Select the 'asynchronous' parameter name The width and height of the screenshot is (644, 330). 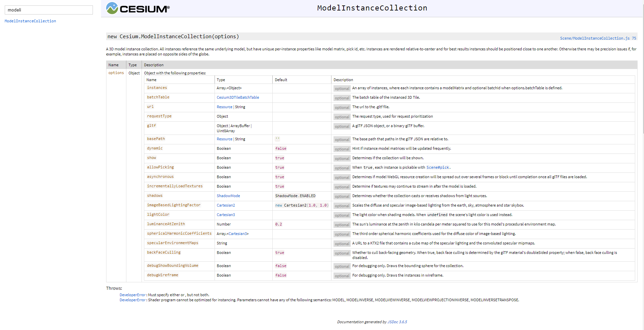tap(160, 176)
